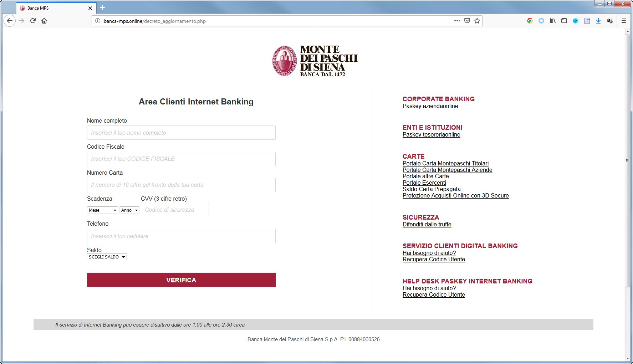Viewport: 633px width, 364px height.
Task: Click the Nome completo input field
Action: (181, 133)
